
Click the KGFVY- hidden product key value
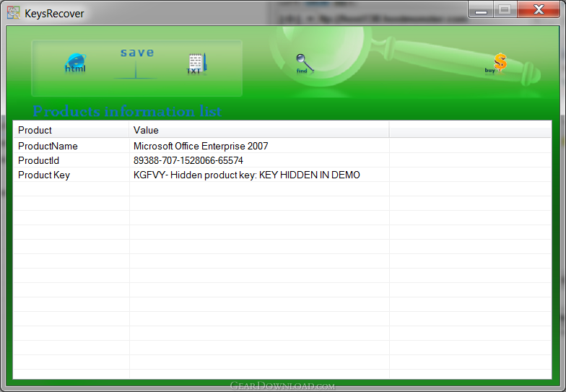(x=247, y=175)
